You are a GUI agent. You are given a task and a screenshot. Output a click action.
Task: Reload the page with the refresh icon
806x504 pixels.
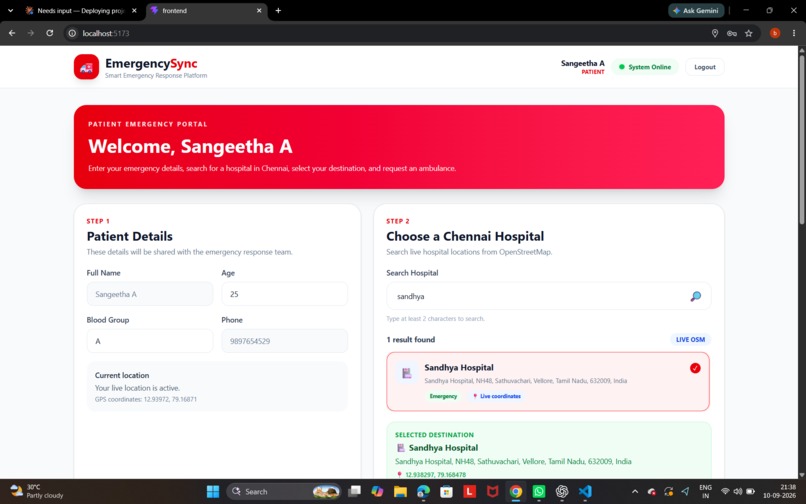[x=49, y=33]
